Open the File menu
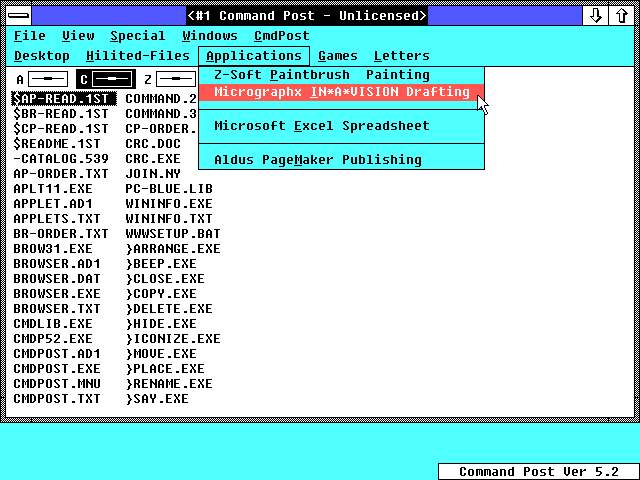 click(x=29, y=36)
